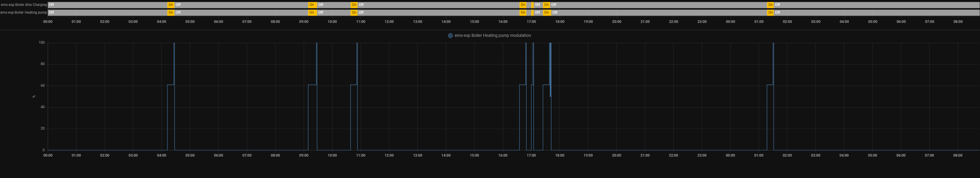Click Heating pump 'On' segment after 04:00
The image size is (980, 178).
coord(171,12)
